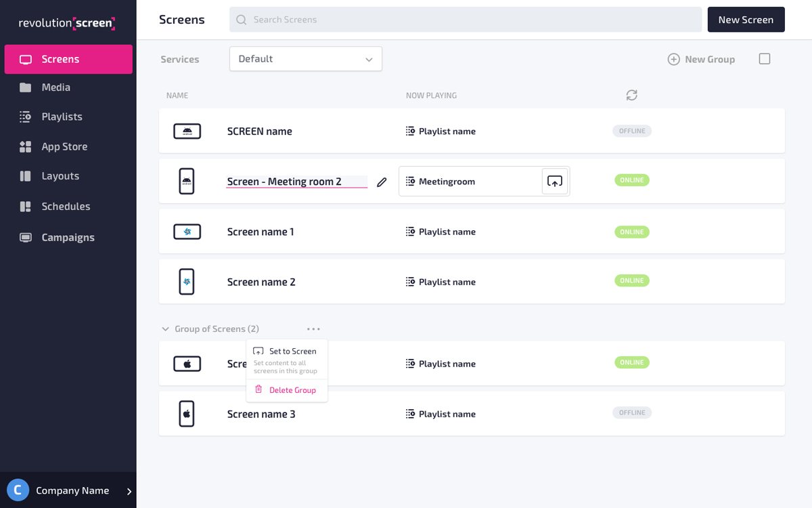Select Delete Group from the context menu
Image resolution: width=812 pixels, height=508 pixels.
pos(292,390)
